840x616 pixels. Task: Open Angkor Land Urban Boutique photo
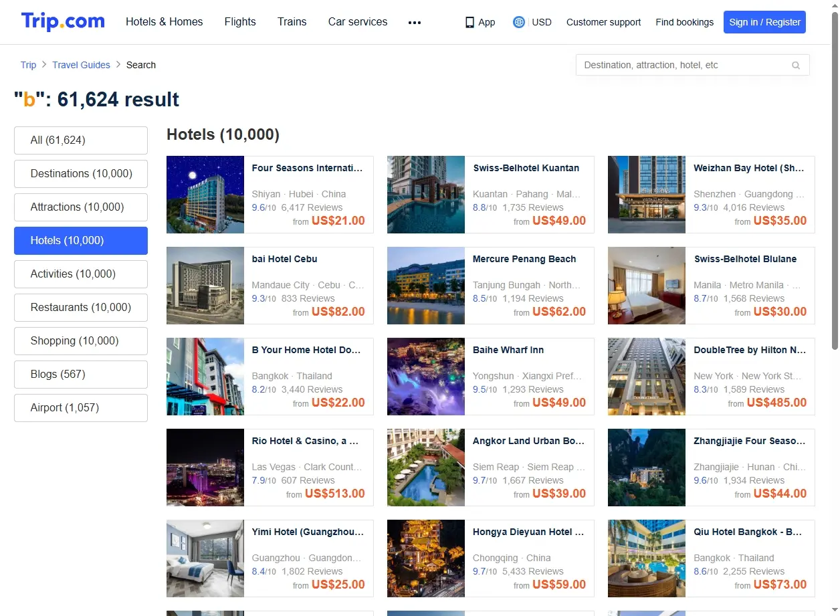[x=426, y=468]
